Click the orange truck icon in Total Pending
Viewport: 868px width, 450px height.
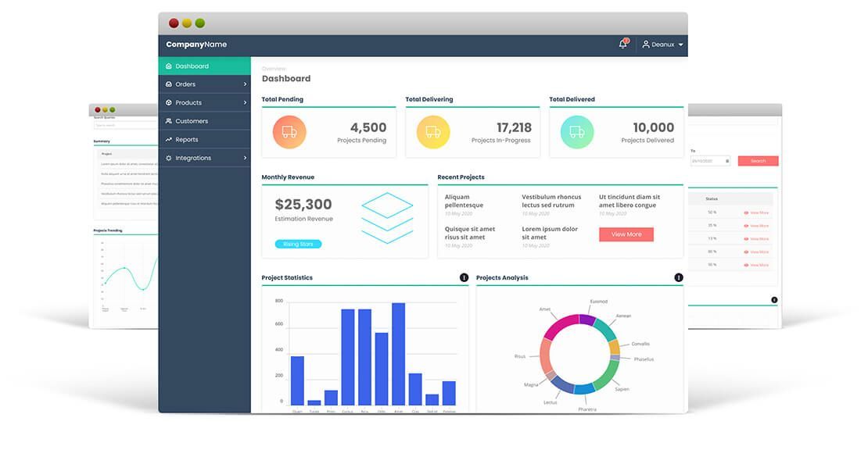289,132
